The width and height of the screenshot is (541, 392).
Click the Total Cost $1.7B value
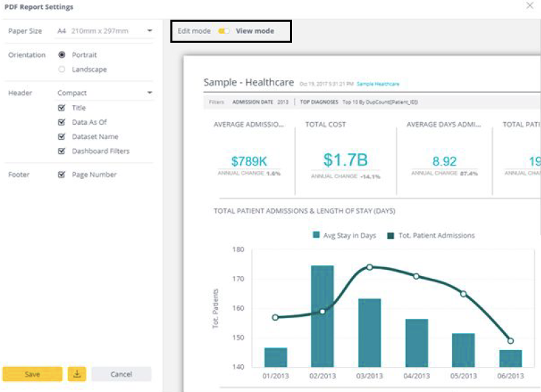[346, 160]
